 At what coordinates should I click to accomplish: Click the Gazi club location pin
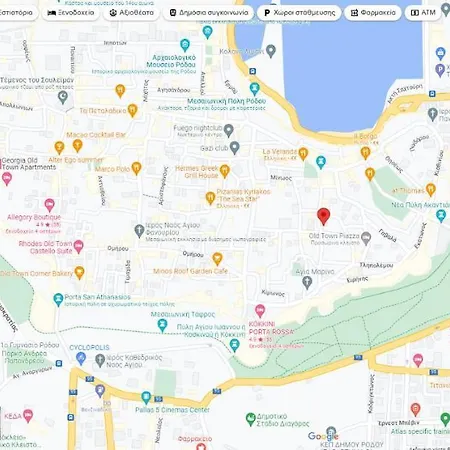[235, 148]
